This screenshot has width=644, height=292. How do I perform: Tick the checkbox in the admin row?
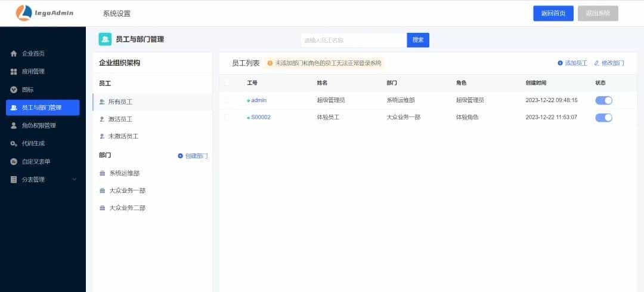227,100
